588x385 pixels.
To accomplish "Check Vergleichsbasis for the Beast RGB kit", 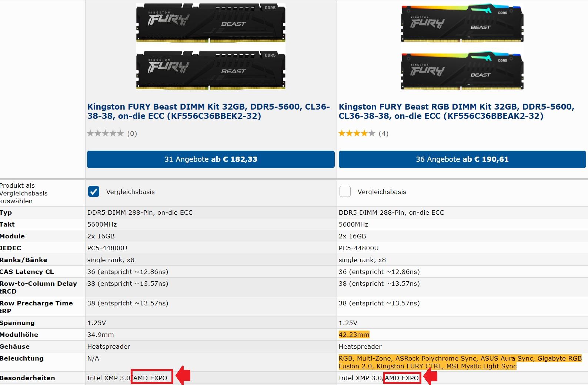I will click(345, 191).
